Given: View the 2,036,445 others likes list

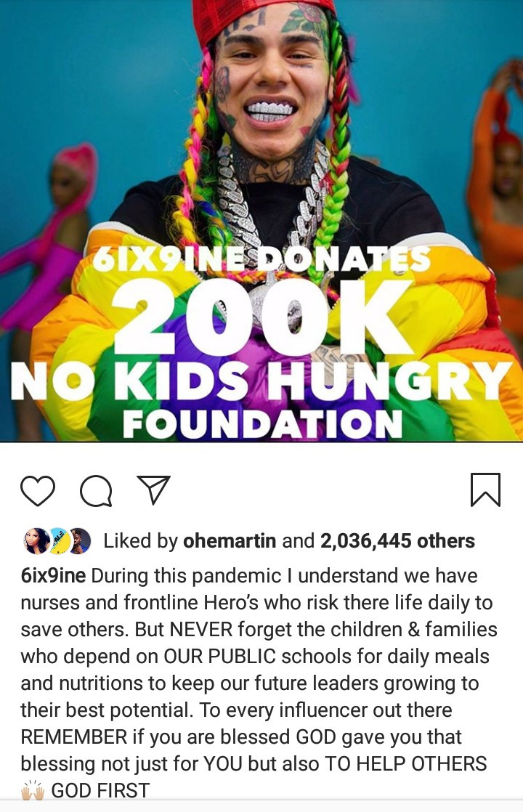Looking at the screenshot, I should [x=397, y=540].
